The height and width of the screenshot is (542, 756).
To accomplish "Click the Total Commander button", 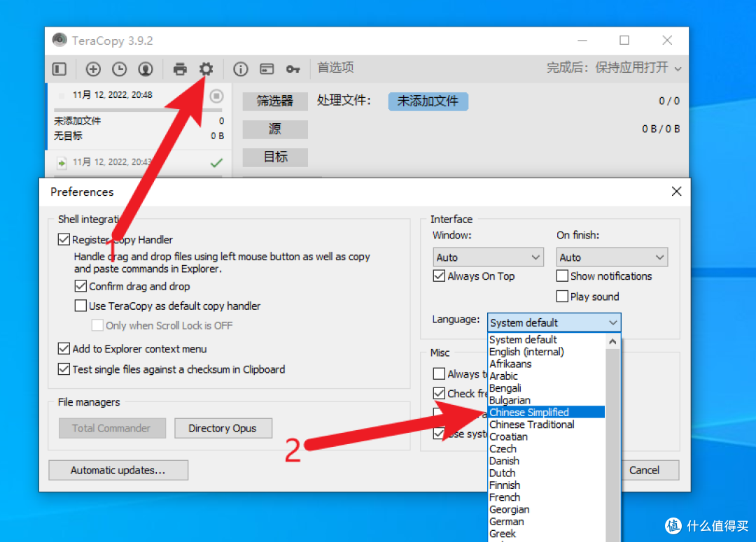I will click(112, 428).
